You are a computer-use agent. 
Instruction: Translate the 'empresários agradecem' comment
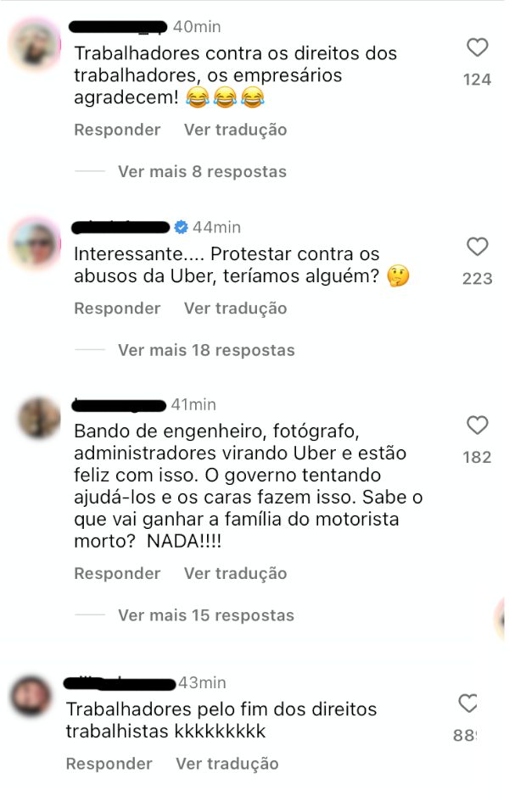click(x=235, y=130)
